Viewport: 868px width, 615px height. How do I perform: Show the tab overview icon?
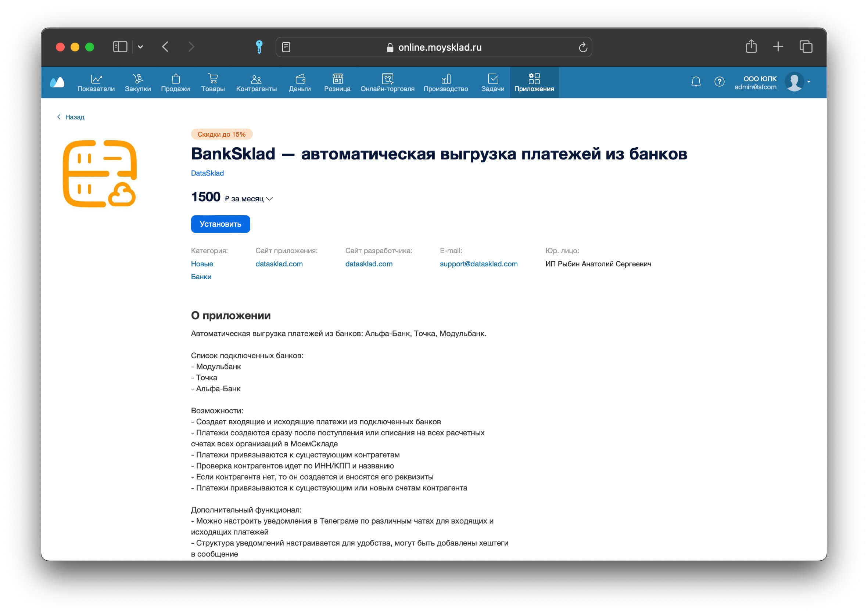tap(806, 47)
